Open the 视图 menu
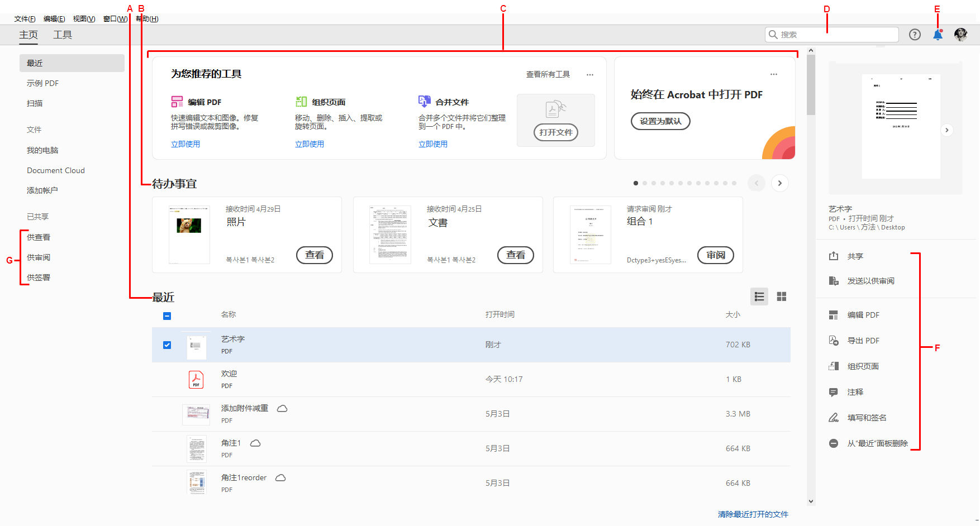This screenshot has width=980, height=526. (84, 19)
